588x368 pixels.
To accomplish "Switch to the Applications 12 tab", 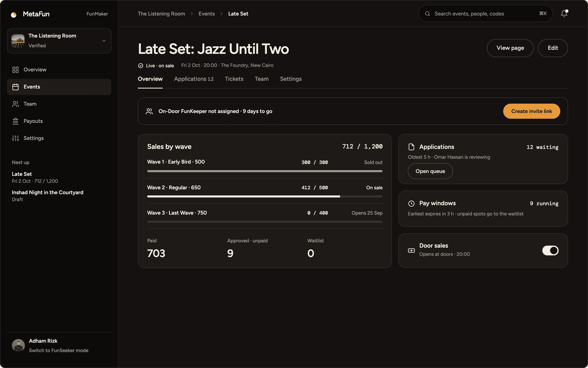I will pos(194,79).
